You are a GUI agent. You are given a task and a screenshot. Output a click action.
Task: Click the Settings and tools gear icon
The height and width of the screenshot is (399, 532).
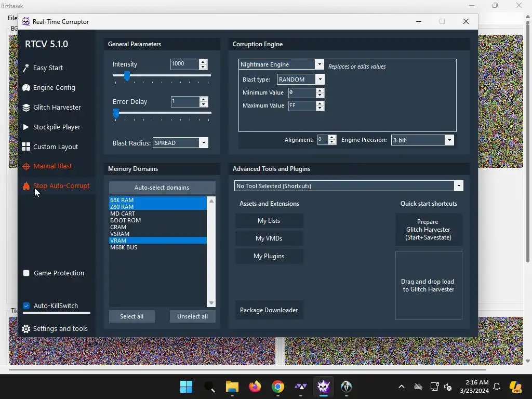26,329
